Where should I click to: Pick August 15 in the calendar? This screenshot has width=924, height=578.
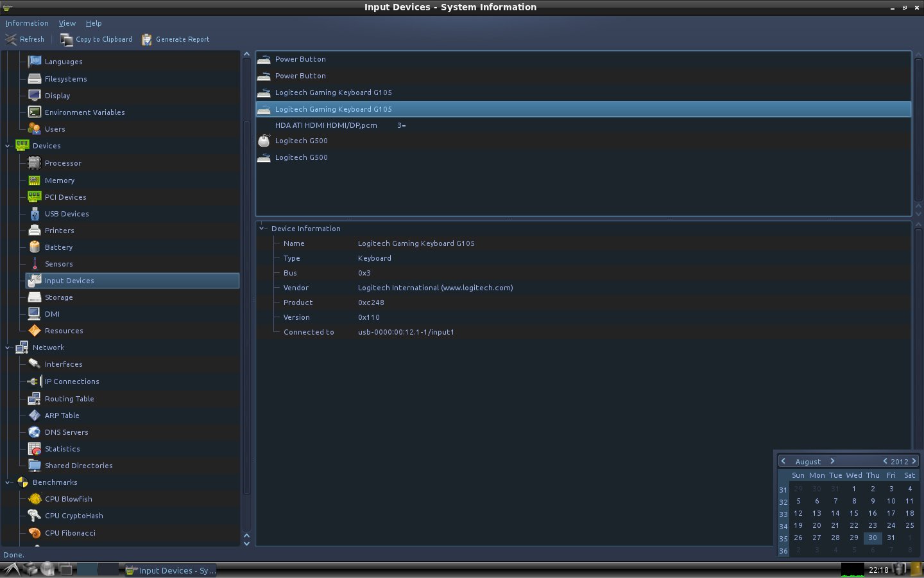pos(854,513)
